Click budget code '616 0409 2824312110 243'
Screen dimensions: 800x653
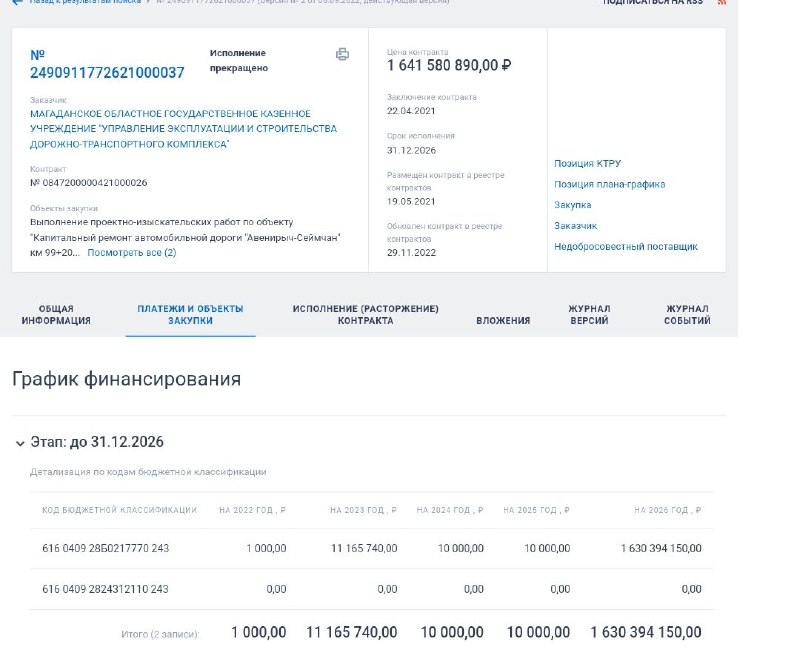pos(105,589)
